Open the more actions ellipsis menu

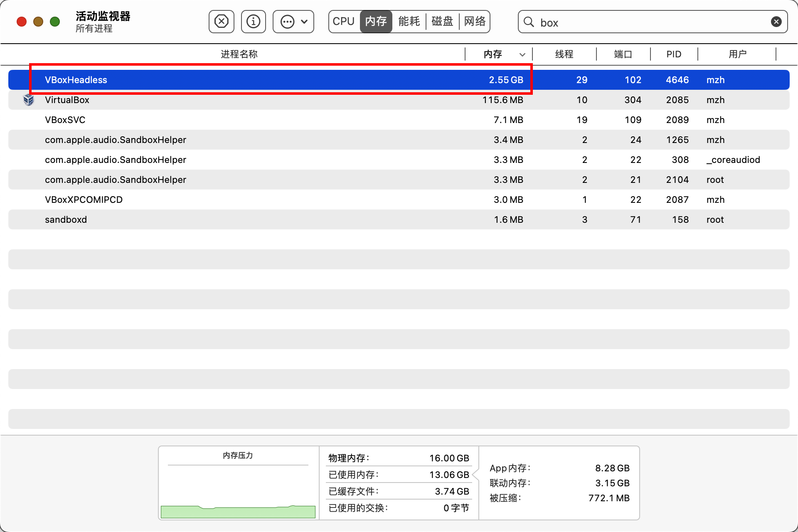pos(293,21)
